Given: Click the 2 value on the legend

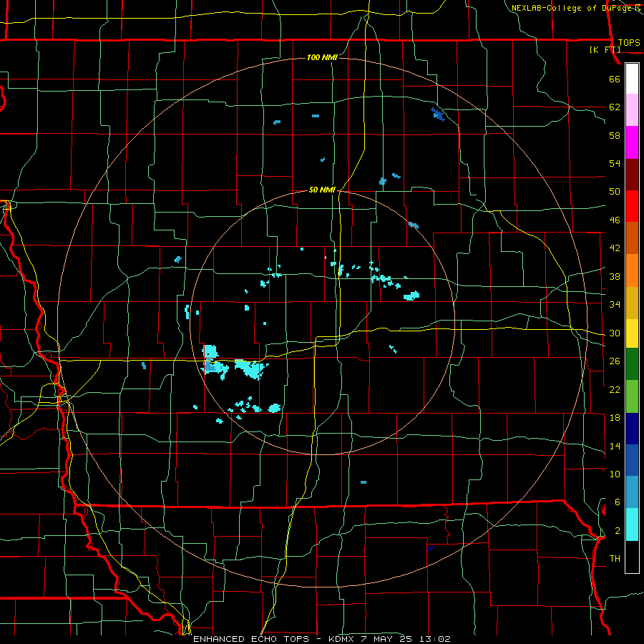Looking at the screenshot, I should pyautogui.click(x=618, y=531).
